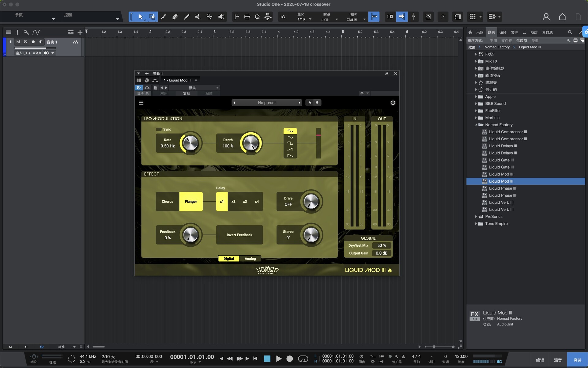Switch to 乐器 browser tab
This screenshot has height=368, width=588.
pyautogui.click(x=480, y=32)
